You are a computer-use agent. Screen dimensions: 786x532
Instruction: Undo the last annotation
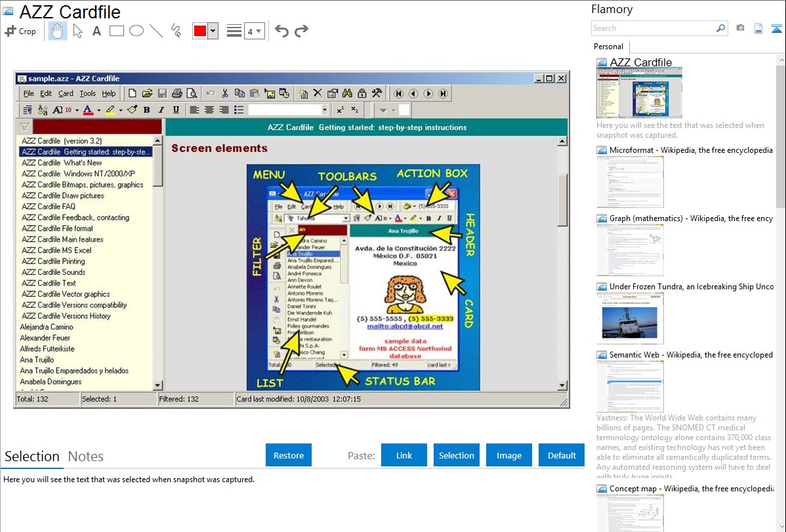pyautogui.click(x=281, y=31)
